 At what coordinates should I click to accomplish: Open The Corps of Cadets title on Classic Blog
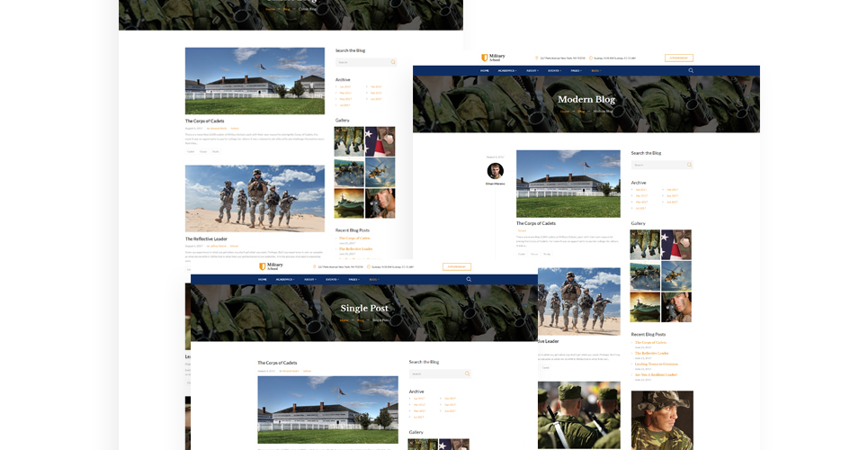coord(204,121)
